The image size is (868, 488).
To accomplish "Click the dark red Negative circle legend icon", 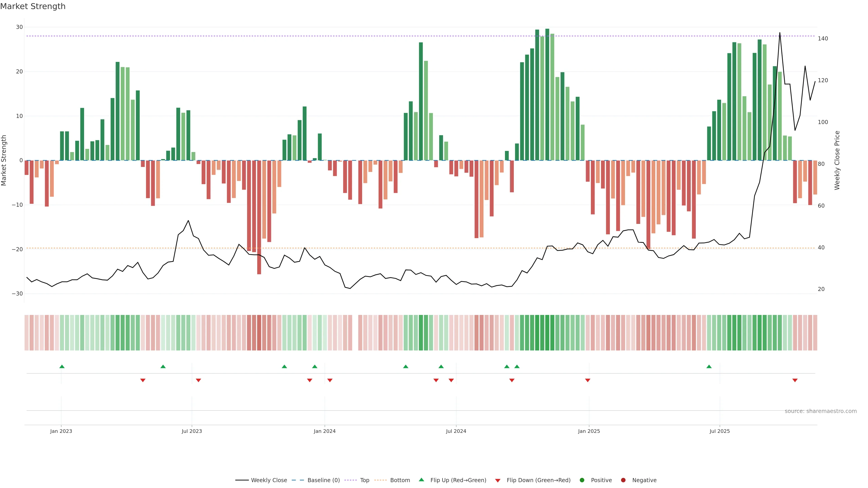I will click(x=623, y=480).
